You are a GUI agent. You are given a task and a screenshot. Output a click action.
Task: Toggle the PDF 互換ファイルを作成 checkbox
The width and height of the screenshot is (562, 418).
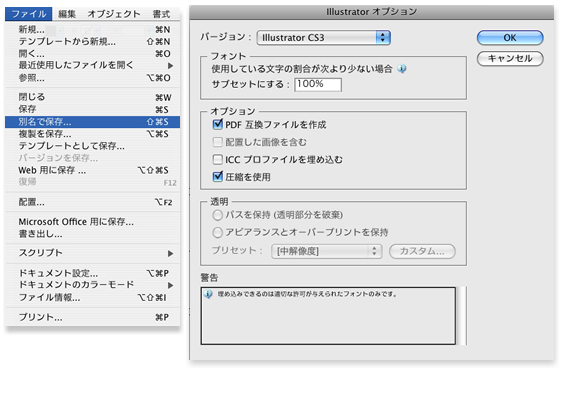pyautogui.click(x=218, y=125)
